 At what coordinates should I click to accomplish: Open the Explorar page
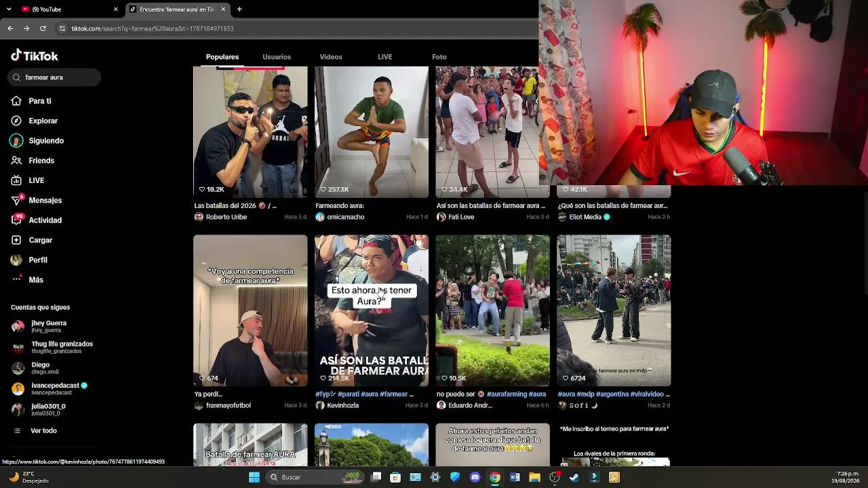34,121
